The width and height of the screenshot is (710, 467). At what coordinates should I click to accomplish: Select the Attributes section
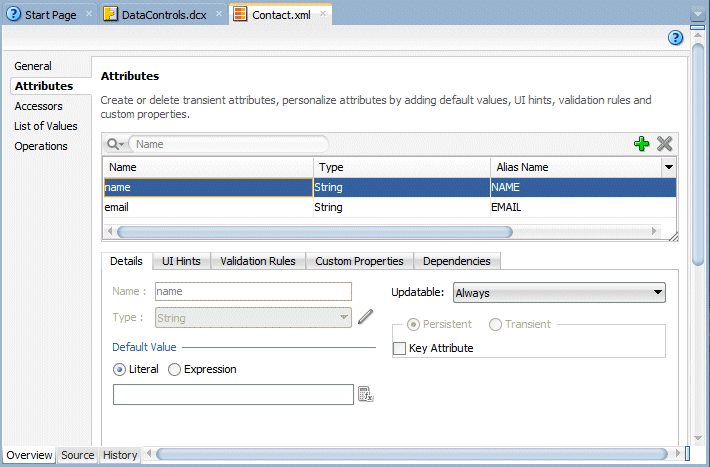(44, 86)
